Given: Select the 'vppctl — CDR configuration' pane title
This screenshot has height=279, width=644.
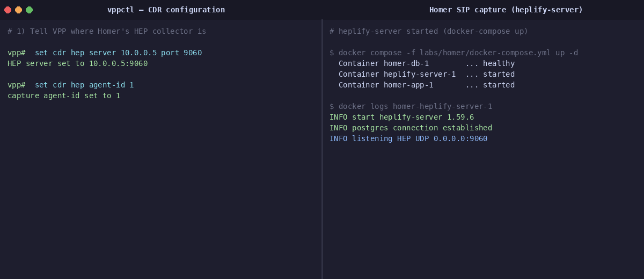Looking at the screenshot, I should click(x=166, y=10).
